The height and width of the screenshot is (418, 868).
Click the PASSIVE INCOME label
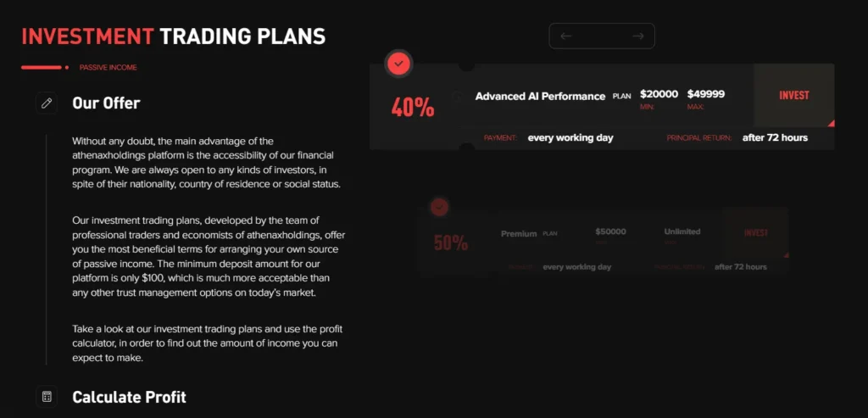click(108, 67)
